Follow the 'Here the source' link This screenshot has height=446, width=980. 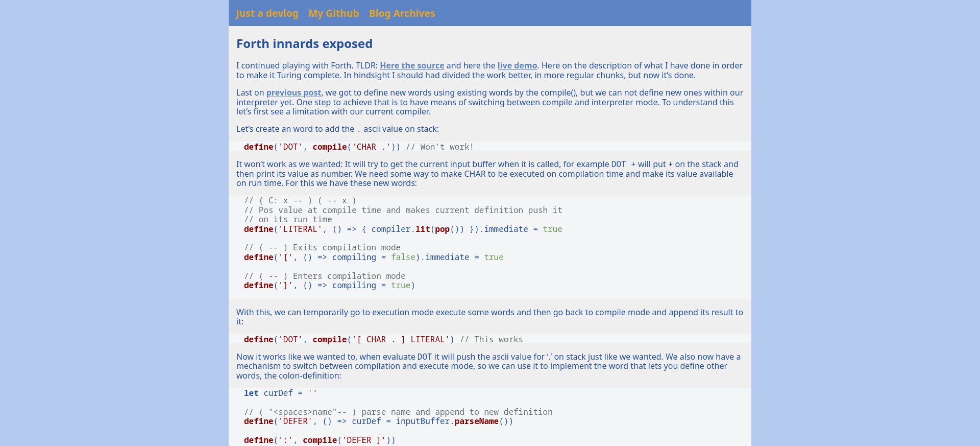(x=412, y=66)
